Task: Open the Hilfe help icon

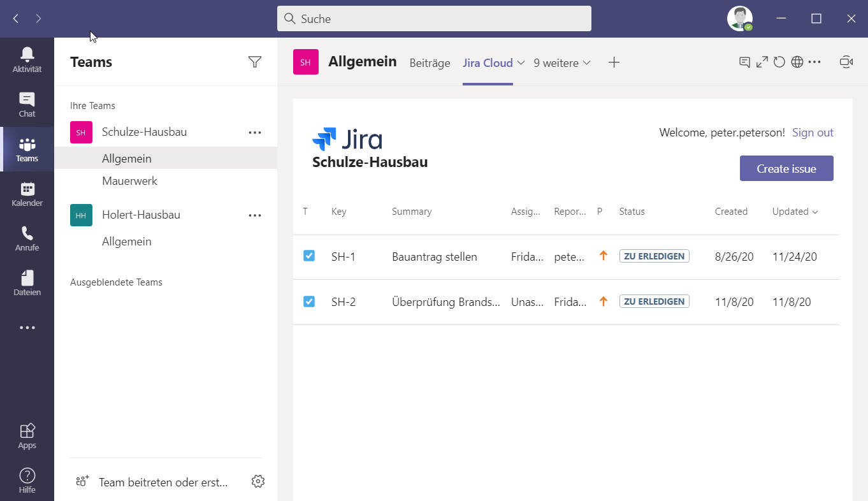Action: pos(27,481)
